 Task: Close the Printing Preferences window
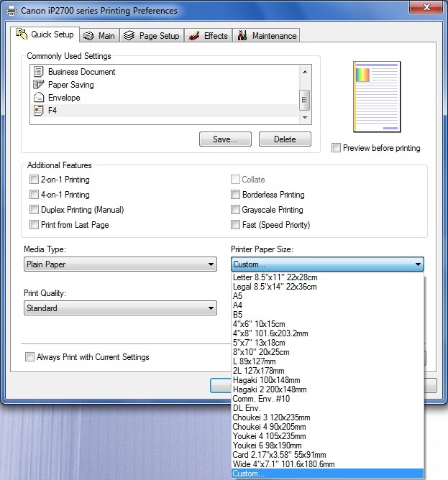tap(426, 7)
